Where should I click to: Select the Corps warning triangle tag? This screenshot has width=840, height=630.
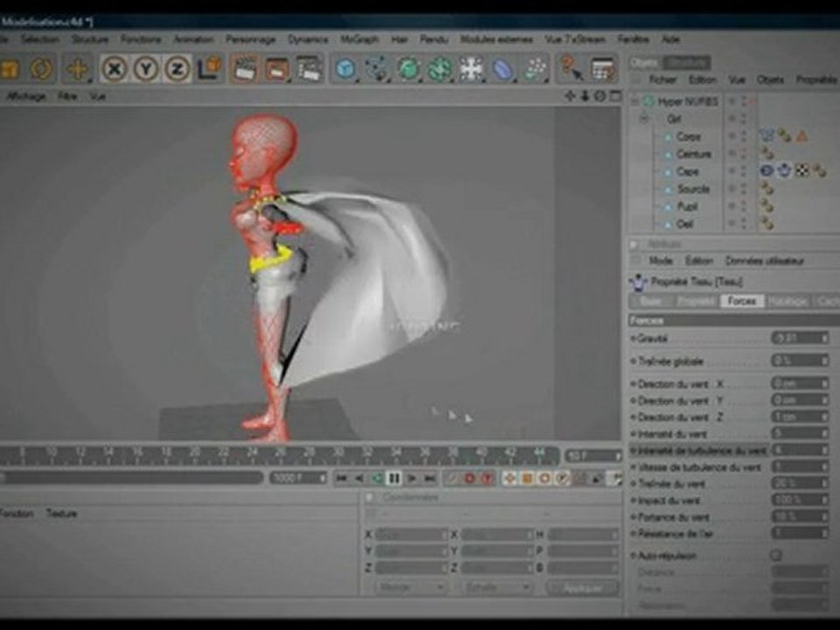click(802, 136)
